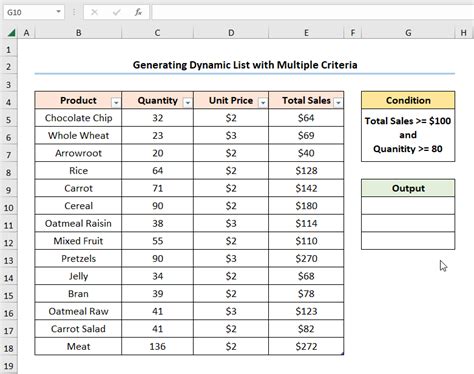Select the Mixed Fruit cell

pos(78,241)
